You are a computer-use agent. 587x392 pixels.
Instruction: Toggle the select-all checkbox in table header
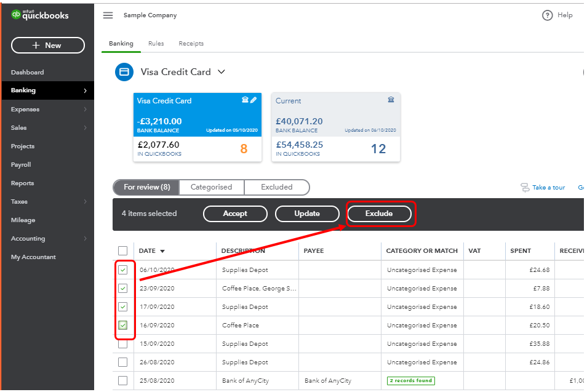pos(123,250)
